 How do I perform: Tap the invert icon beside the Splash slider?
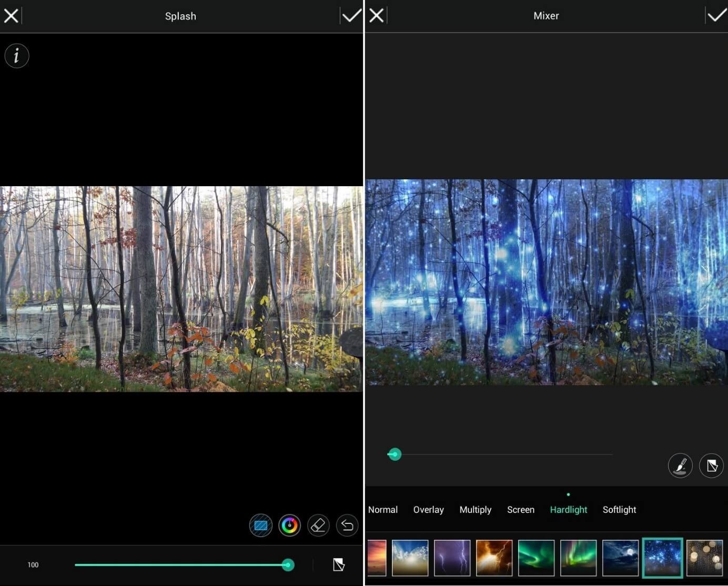339,565
